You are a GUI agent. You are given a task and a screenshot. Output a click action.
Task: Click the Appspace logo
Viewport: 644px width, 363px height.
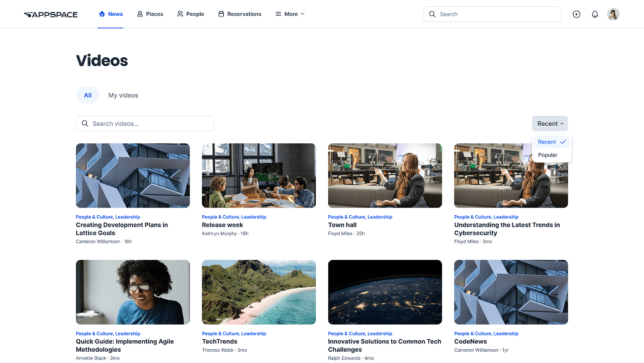pos(50,13)
